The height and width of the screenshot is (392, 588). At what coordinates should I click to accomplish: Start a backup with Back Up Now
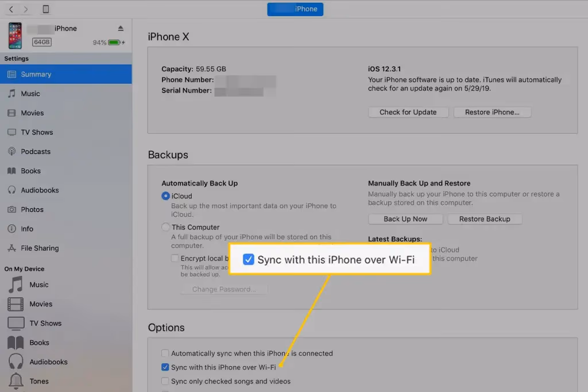tap(405, 219)
